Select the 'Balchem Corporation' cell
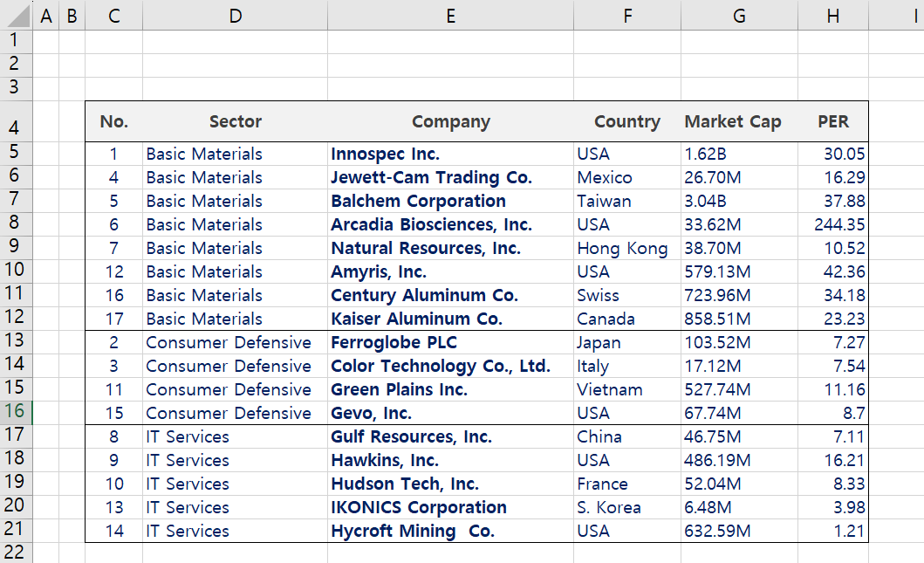This screenshot has height=563, width=924. (x=450, y=201)
